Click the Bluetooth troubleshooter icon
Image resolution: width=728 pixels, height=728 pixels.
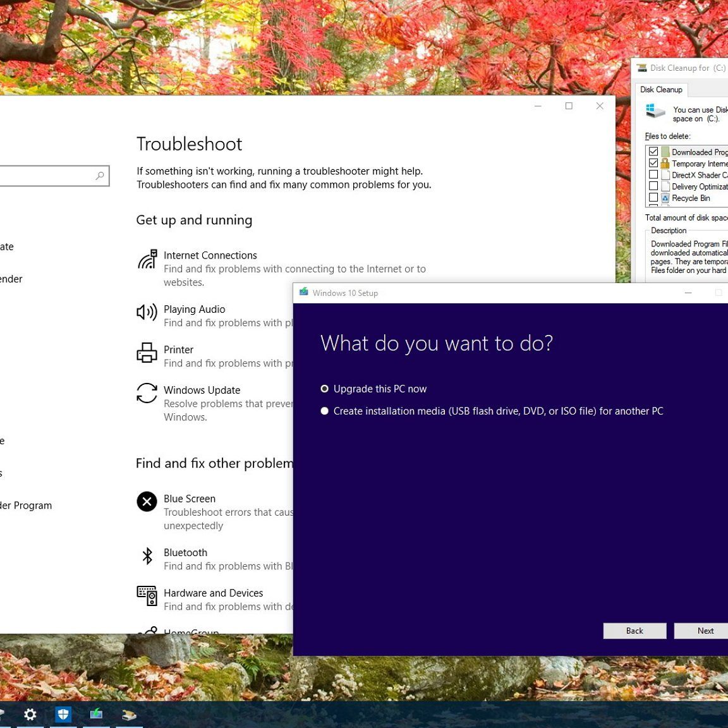point(147,555)
